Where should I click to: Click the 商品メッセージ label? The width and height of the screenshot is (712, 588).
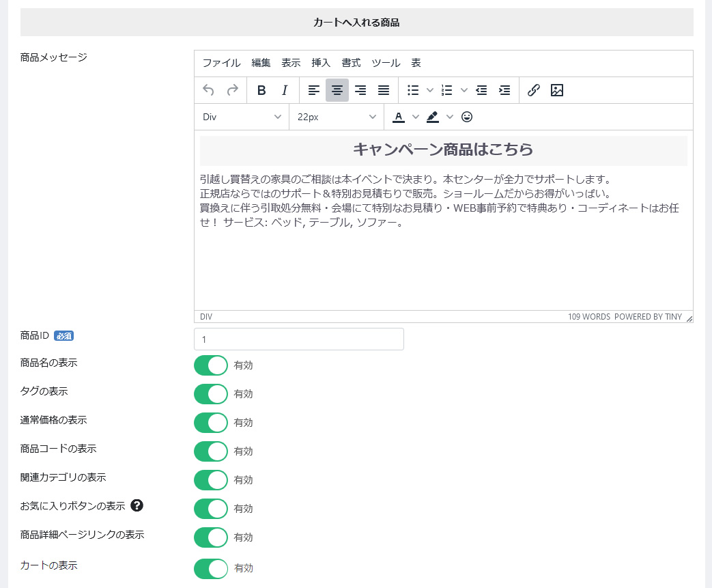pyautogui.click(x=53, y=57)
